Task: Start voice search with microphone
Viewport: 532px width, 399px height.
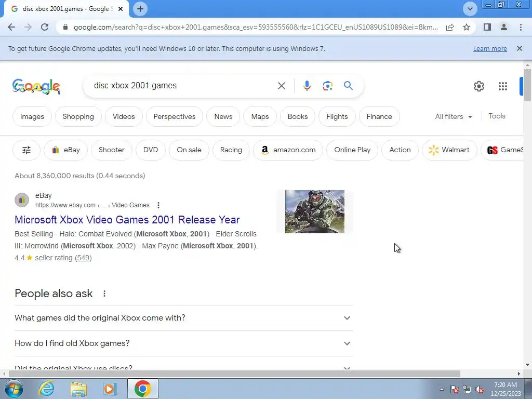Action: pos(307,86)
